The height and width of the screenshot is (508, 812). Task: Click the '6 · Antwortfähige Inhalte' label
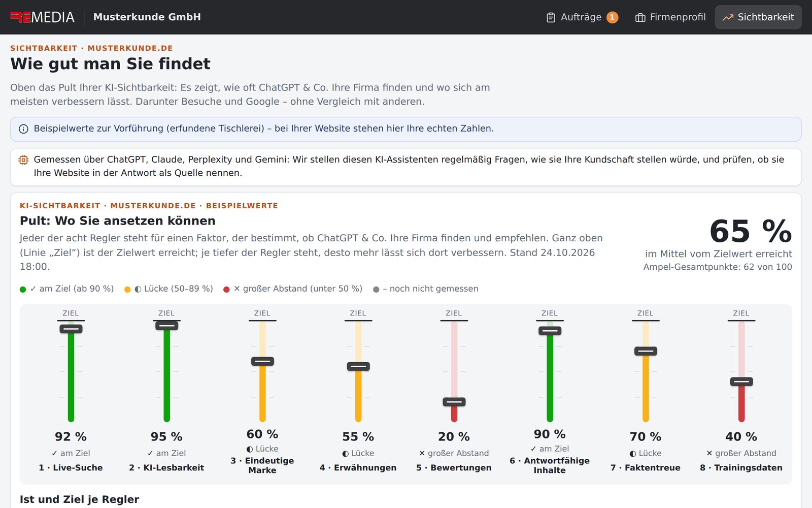pos(550,465)
